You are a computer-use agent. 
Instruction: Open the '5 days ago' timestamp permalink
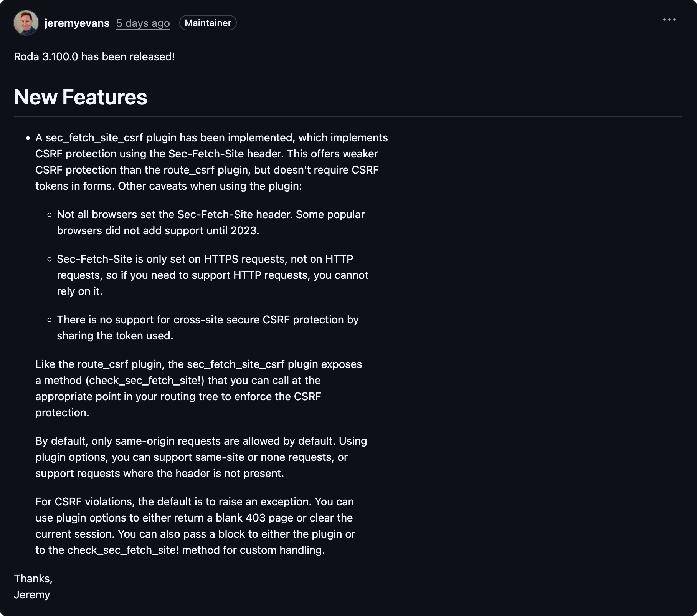[x=143, y=23]
